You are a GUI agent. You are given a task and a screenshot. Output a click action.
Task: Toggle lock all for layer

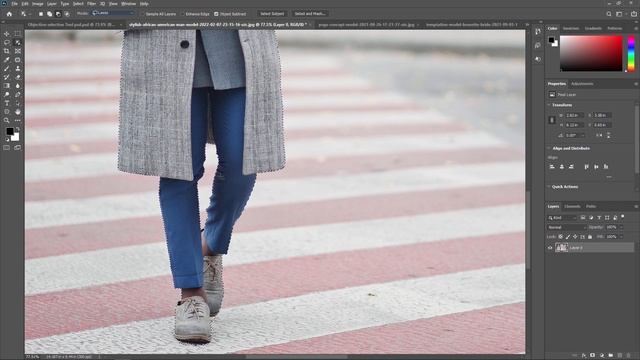point(590,237)
